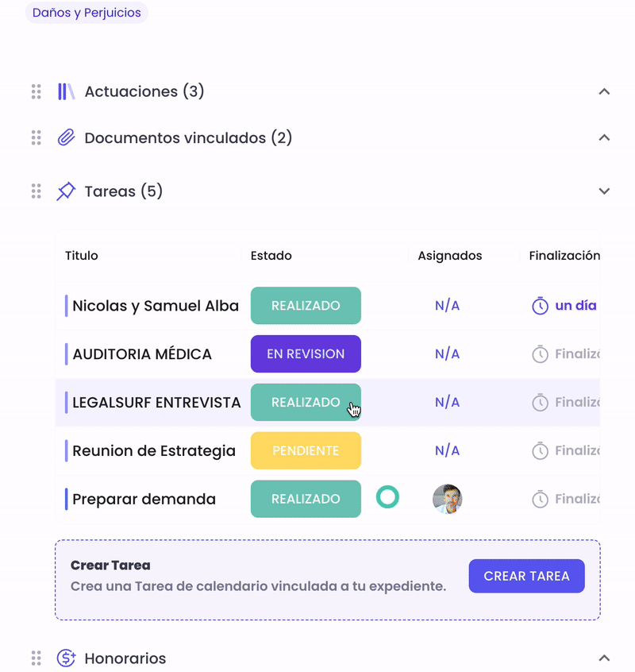The width and height of the screenshot is (635, 672).
Task: Click the pin icon beside Tareas
Action: [x=66, y=191]
